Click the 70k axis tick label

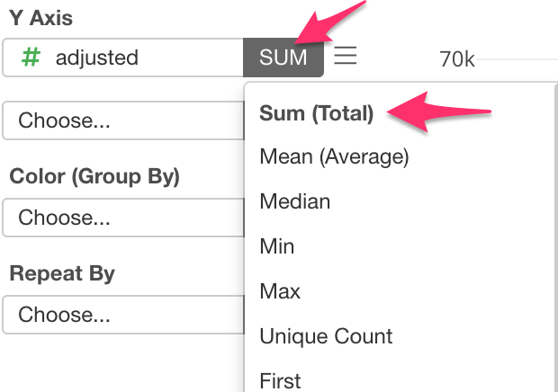pos(457,60)
